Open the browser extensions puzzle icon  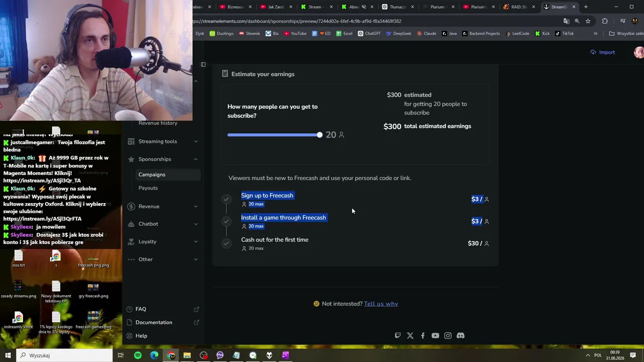point(605,21)
